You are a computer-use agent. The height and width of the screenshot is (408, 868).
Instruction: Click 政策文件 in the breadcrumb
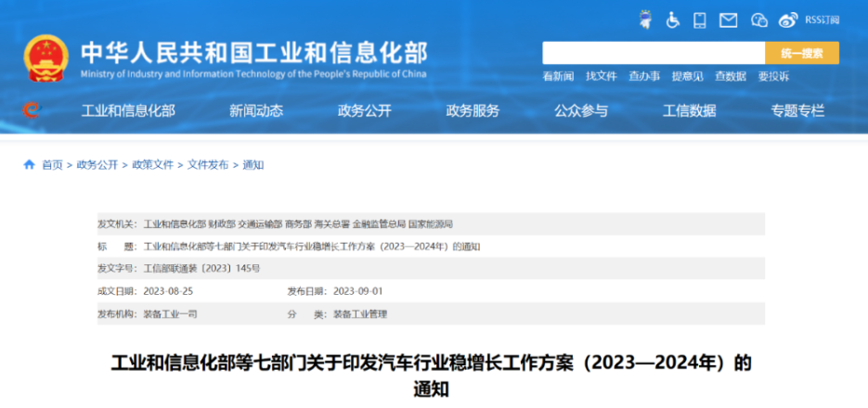(152, 165)
